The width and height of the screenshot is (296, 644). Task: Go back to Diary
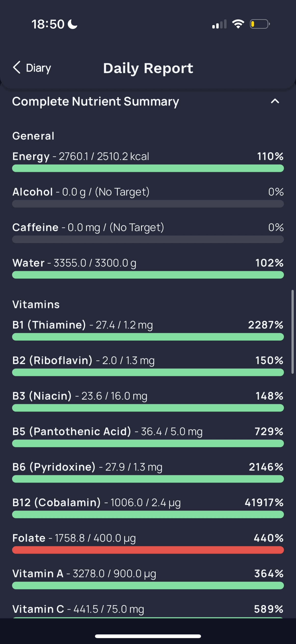coord(32,68)
